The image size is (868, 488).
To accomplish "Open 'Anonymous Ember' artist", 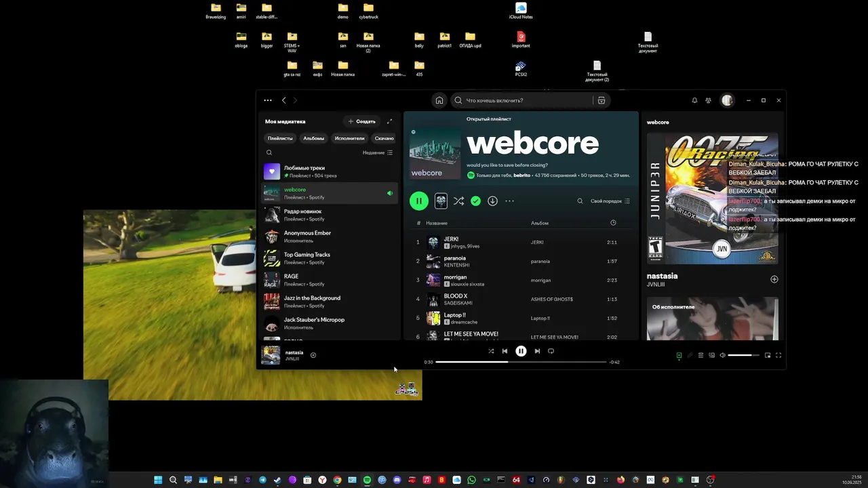I will coord(329,237).
